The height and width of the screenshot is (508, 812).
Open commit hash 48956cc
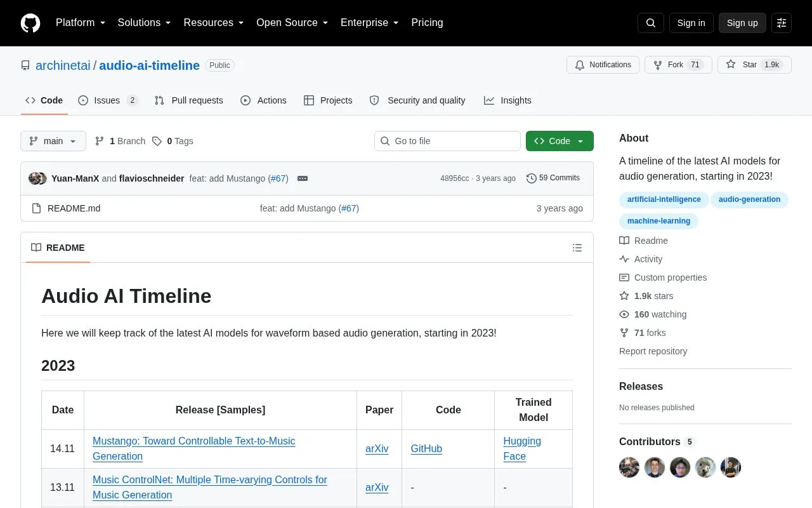455,178
